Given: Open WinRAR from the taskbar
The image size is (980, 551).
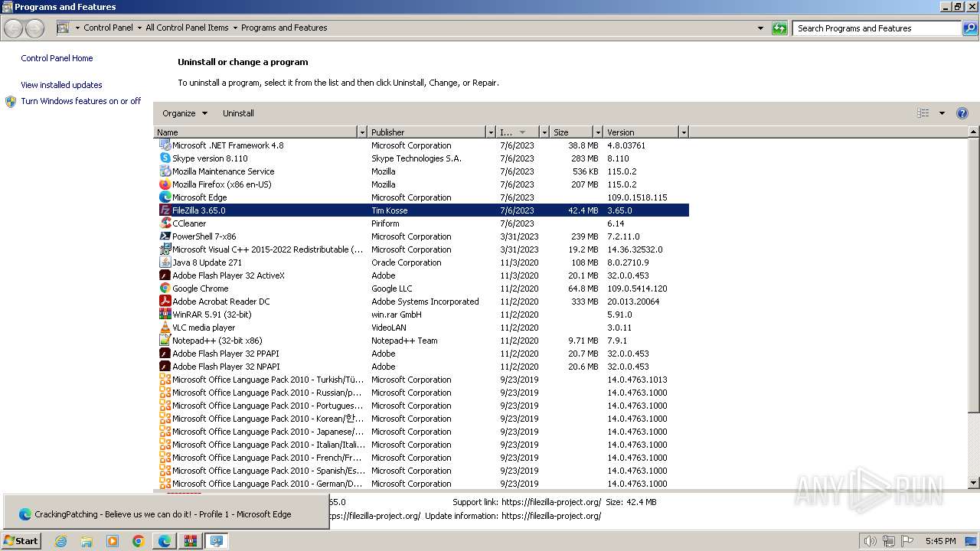Looking at the screenshot, I should pyautogui.click(x=191, y=541).
